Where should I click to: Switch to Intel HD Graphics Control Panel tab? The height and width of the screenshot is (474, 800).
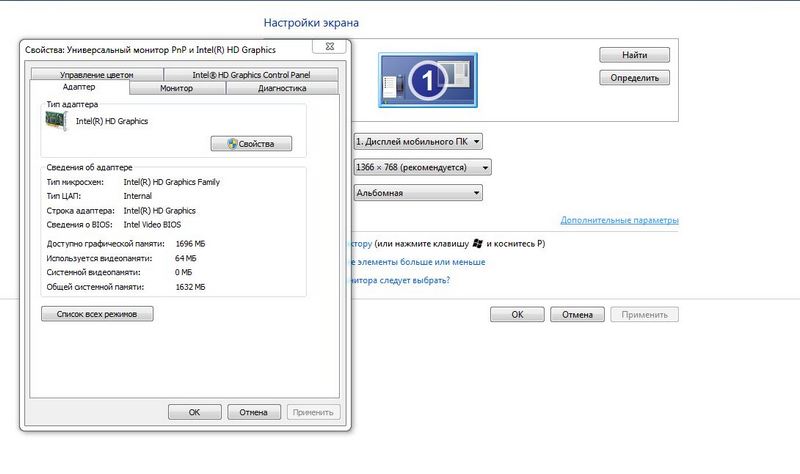coord(251,75)
